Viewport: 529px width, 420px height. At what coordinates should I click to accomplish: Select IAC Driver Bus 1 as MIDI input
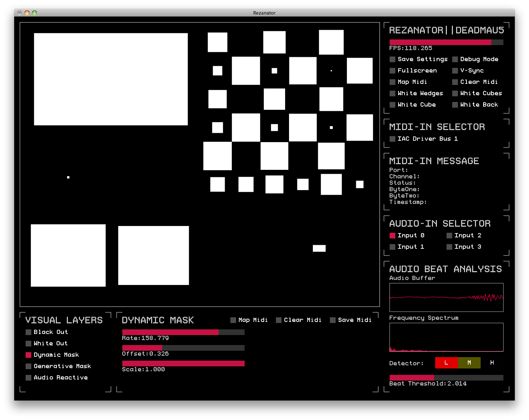(x=392, y=139)
